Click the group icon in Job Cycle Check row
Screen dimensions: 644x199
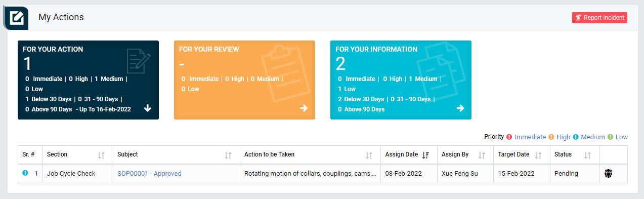point(609,174)
